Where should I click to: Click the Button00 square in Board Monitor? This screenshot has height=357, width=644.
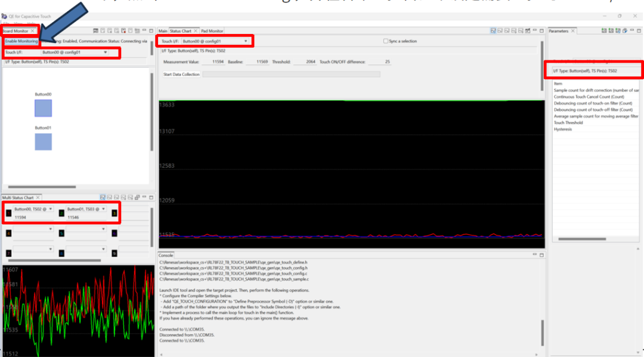coord(43,108)
